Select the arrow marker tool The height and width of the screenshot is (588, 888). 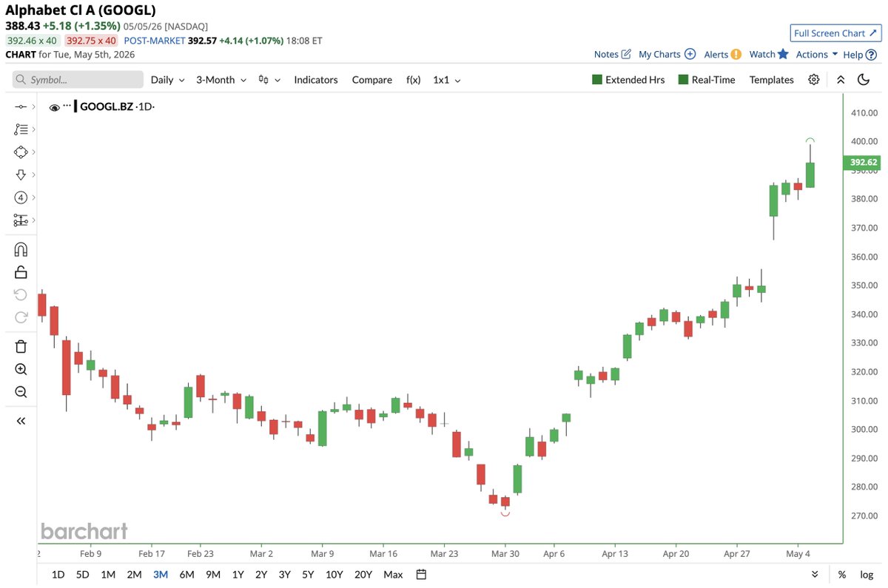point(21,175)
